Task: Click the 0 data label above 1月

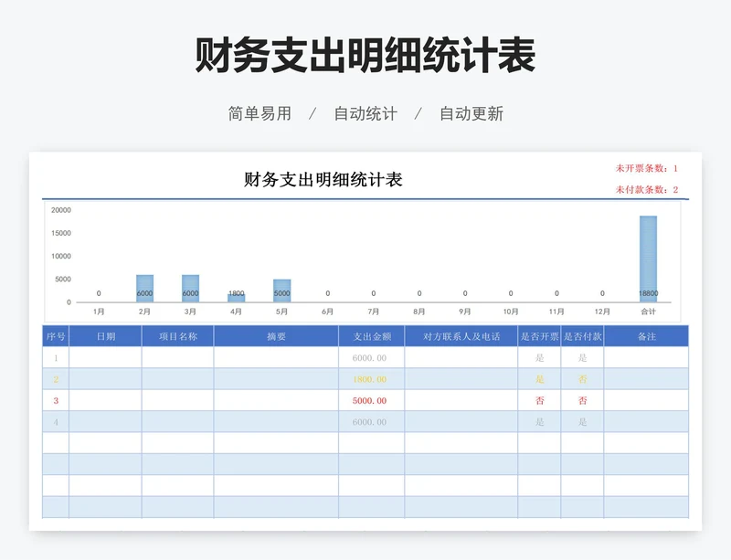Action: [x=99, y=293]
